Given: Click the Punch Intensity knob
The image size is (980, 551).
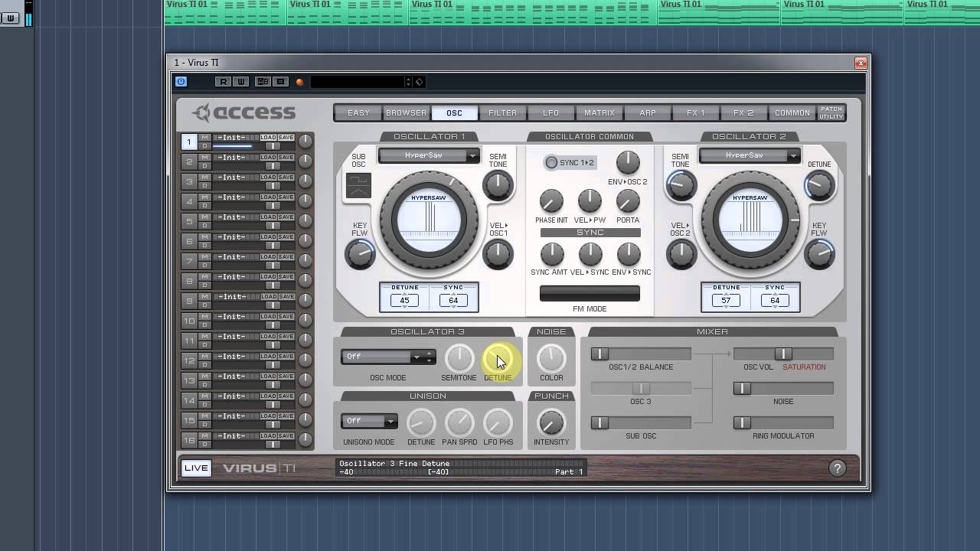Looking at the screenshot, I should [551, 422].
